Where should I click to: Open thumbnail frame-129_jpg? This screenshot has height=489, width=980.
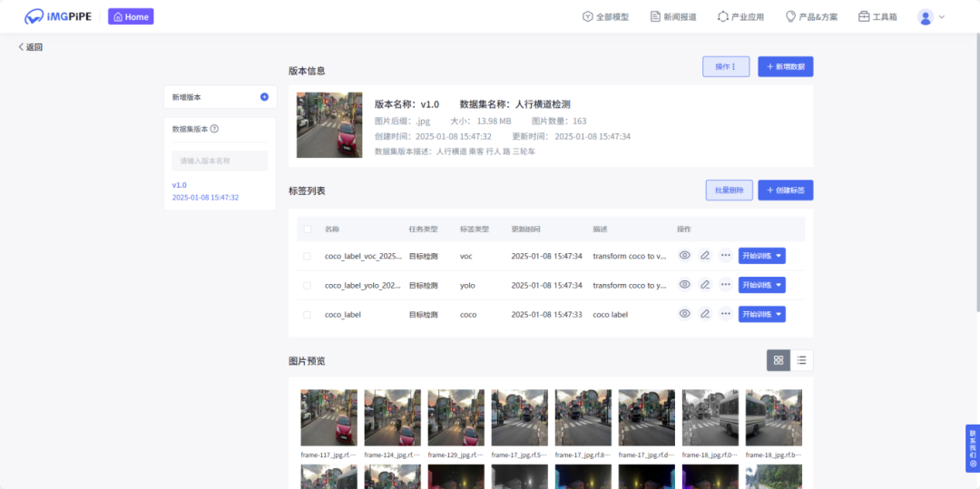tap(456, 418)
